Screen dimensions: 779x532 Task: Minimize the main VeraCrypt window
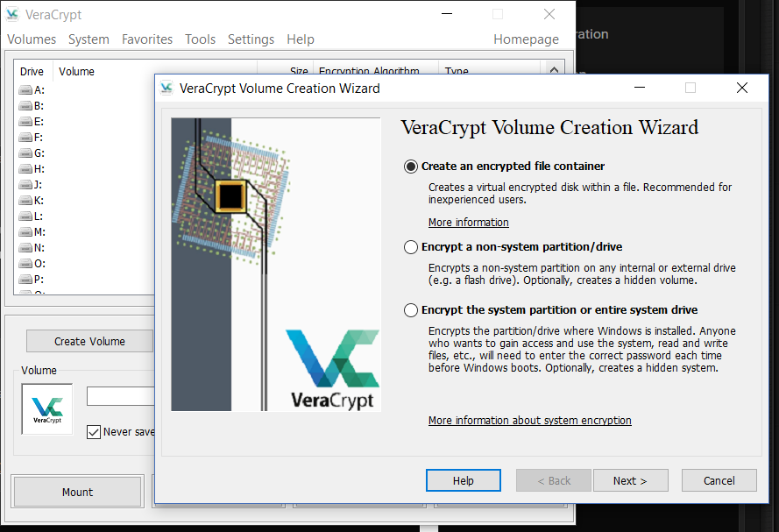[x=447, y=14]
